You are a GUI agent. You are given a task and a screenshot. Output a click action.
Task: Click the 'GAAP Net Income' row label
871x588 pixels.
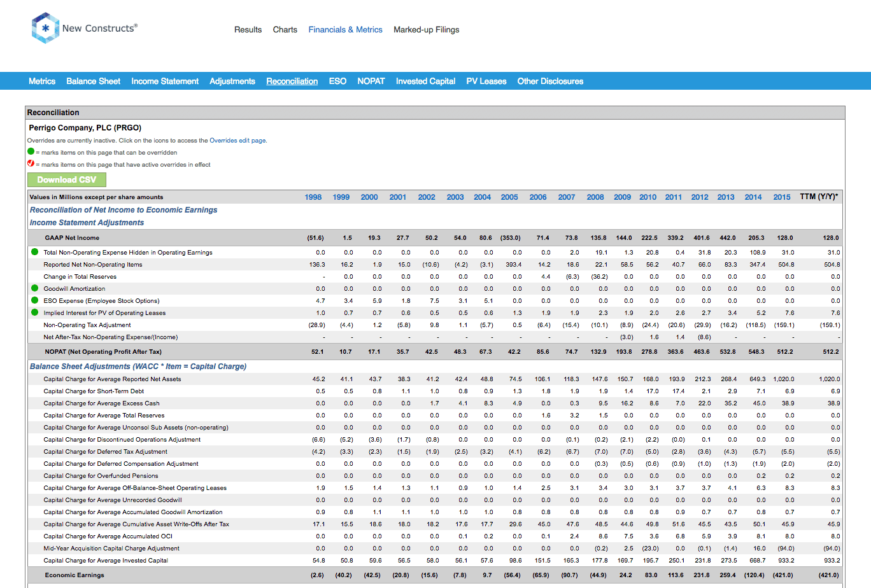[72, 238]
